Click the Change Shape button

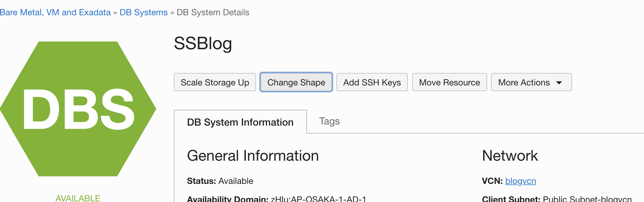tap(296, 82)
